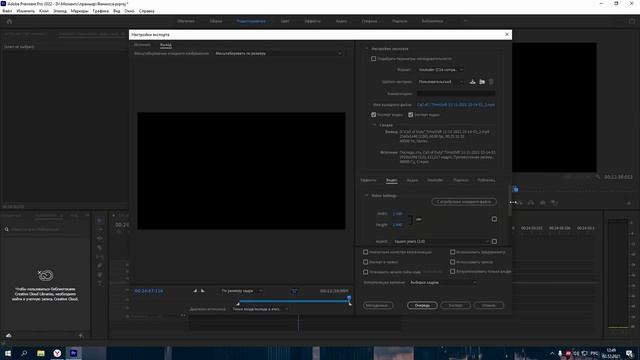Click the Creative Cloud Libraries icon
The image size is (640, 360).
45,276
